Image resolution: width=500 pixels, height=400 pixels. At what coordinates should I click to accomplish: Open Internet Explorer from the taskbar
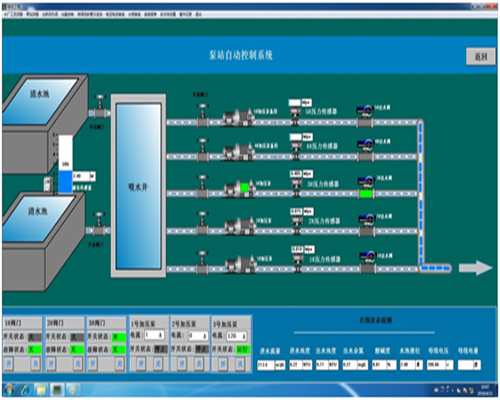pyautogui.click(x=25, y=389)
